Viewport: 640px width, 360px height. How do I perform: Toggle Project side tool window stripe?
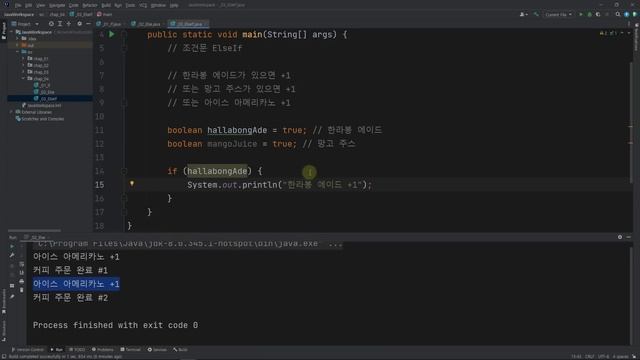(x=4, y=31)
